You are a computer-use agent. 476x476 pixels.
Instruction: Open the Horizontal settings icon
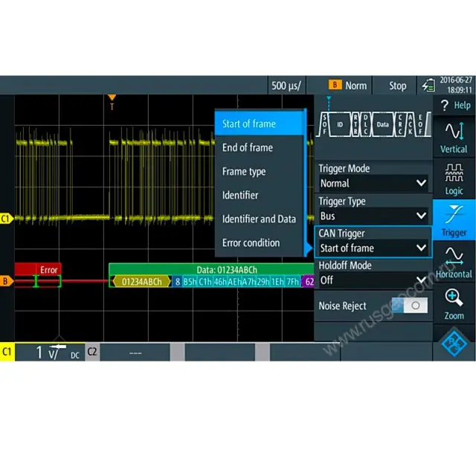pyautogui.click(x=454, y=263)
